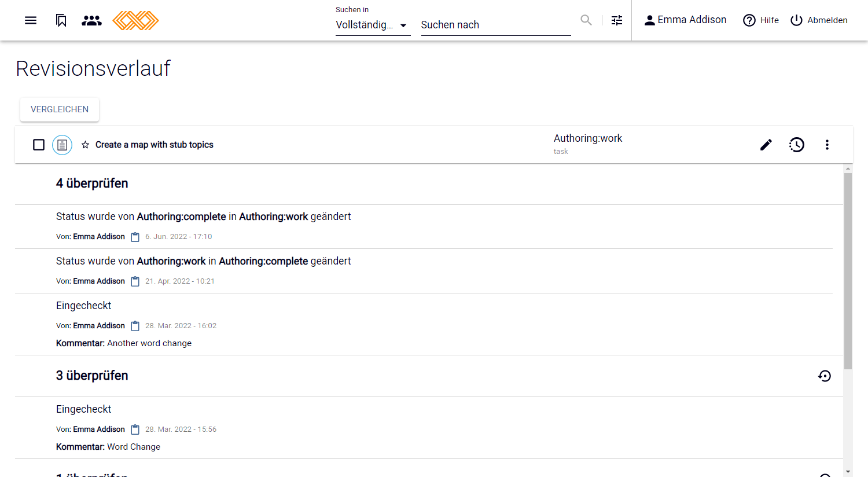Select the 4 überprüfen revision heading
The height and width of the screenshot is (492, 868).
tap(92, 183)
